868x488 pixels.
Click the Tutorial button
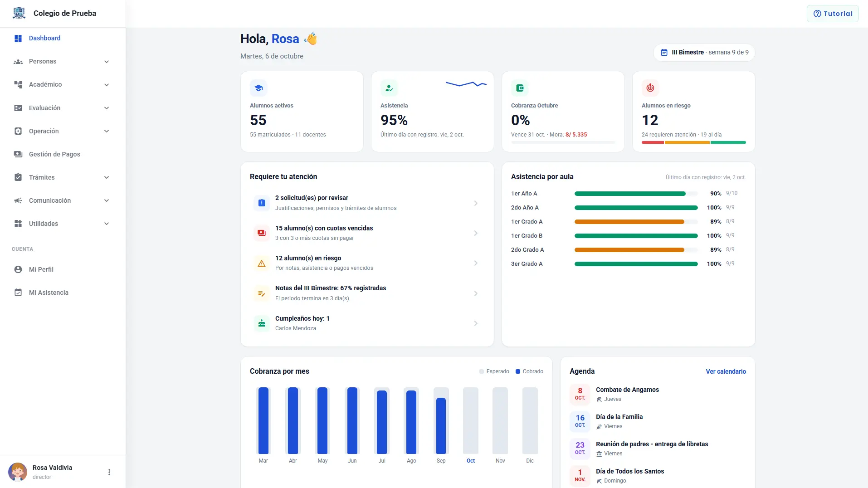(x=833, y=14)
